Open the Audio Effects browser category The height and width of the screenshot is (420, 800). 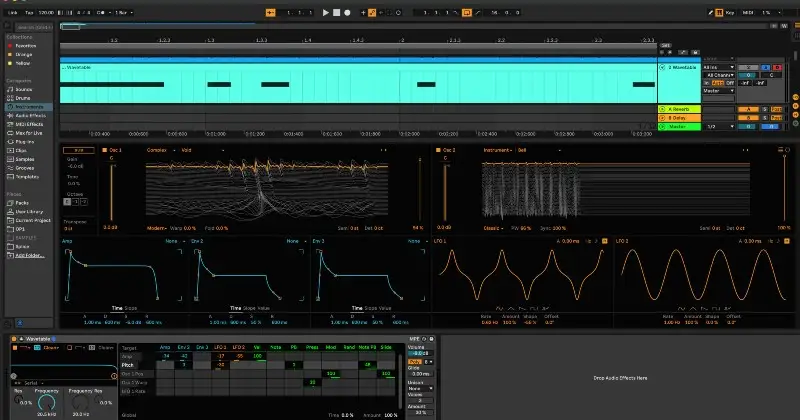click(28, 115)
